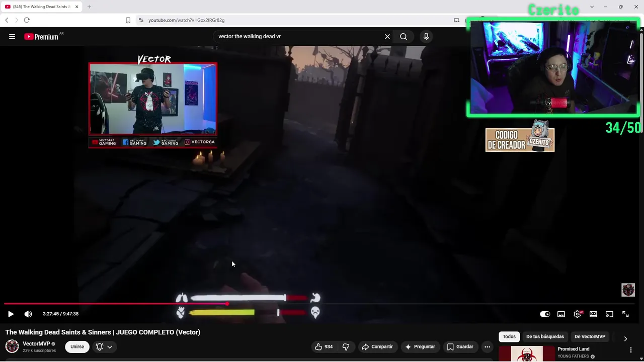Click the magnifier search button
Viewport: 644px width, 362px height.
[x=404, y=37]
